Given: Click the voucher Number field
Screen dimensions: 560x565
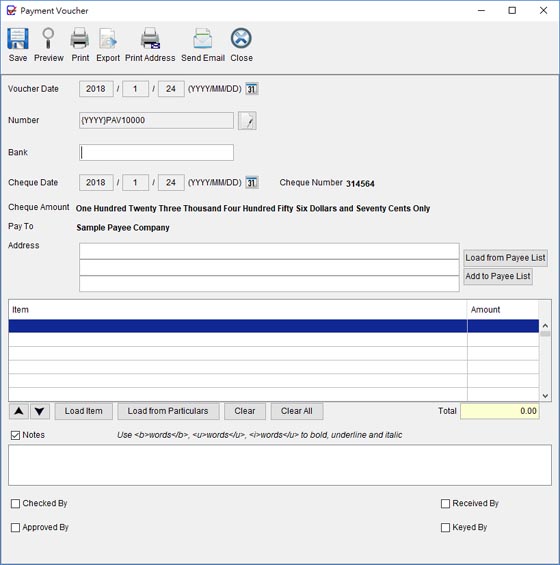Looking at the screenshot, I should tap(156, 120).
